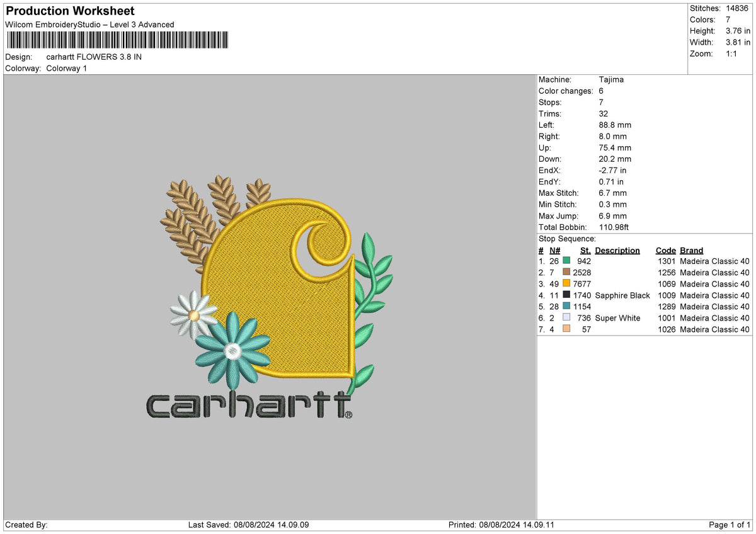756x534 pixels.
Task: Click the Stitches value 14836
Action: point(738,8)
